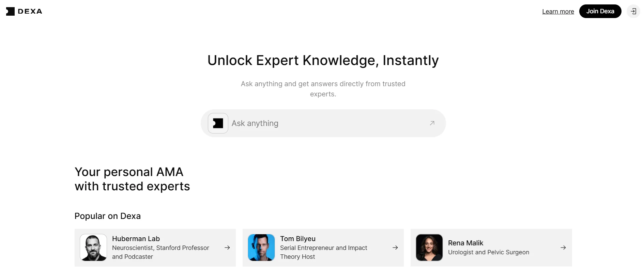Open the Rena Malik expert card

[491, 248]
